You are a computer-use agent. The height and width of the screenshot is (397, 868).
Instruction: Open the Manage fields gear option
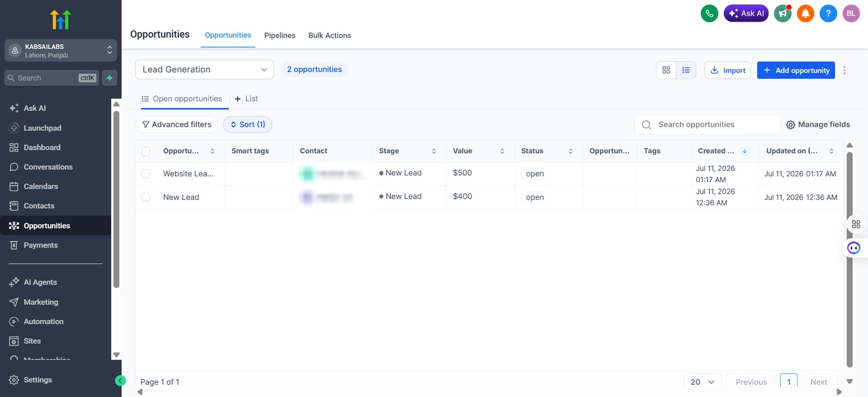click(x=818, y=125)
